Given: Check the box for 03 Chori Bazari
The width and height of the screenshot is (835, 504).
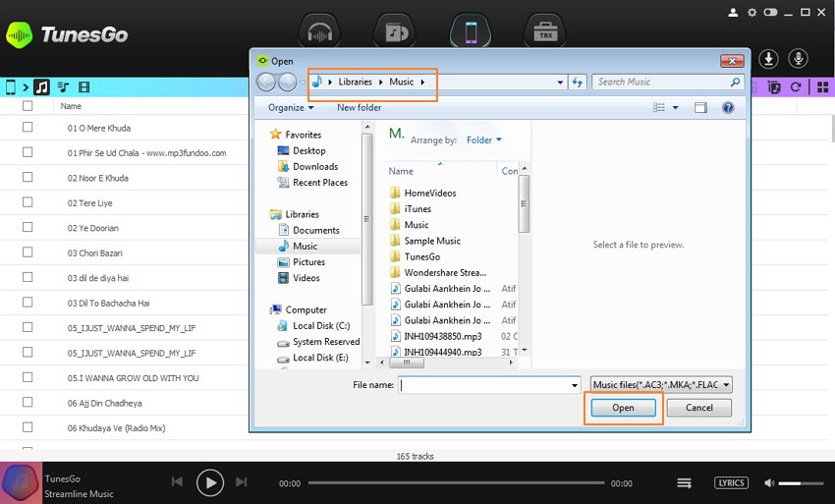Looking at the screenshot, I should click(x=28, y=252).
